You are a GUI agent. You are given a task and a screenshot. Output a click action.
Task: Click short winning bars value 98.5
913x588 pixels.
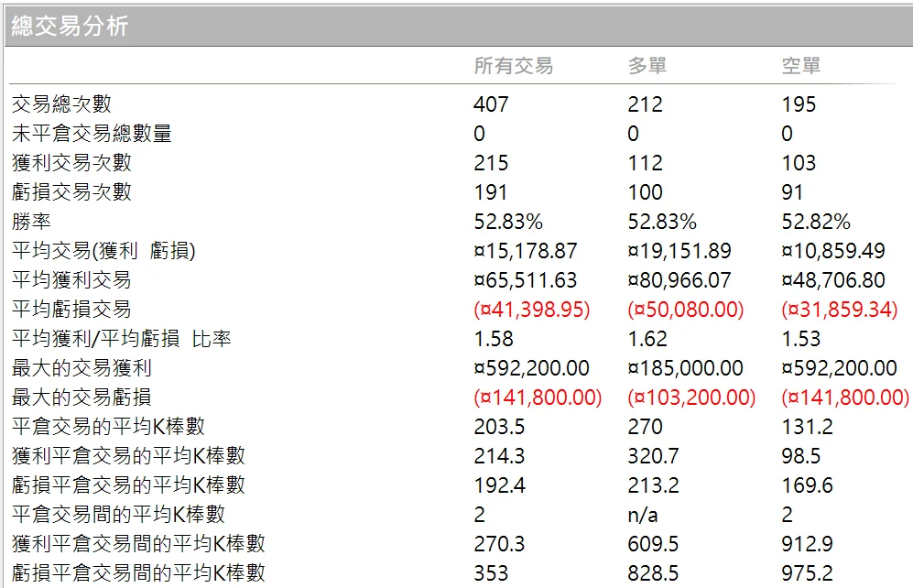click(x=801, y=456)
